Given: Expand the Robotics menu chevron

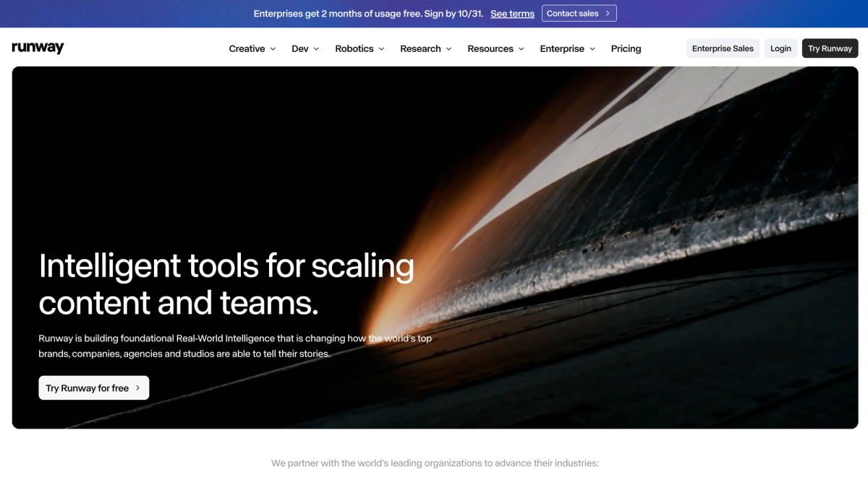Looking at the screenshot, I should click(x=381, y=49).
